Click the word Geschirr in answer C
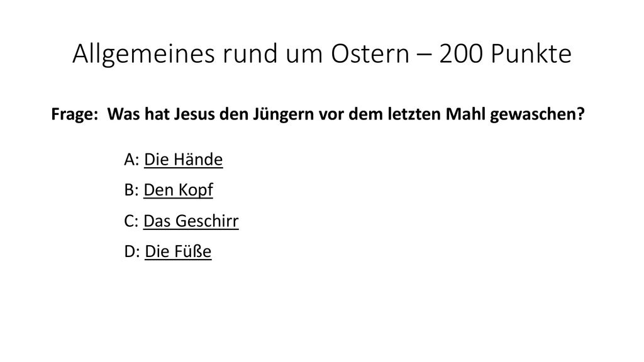This screenshot has width=644, height=362. (209, 221)
